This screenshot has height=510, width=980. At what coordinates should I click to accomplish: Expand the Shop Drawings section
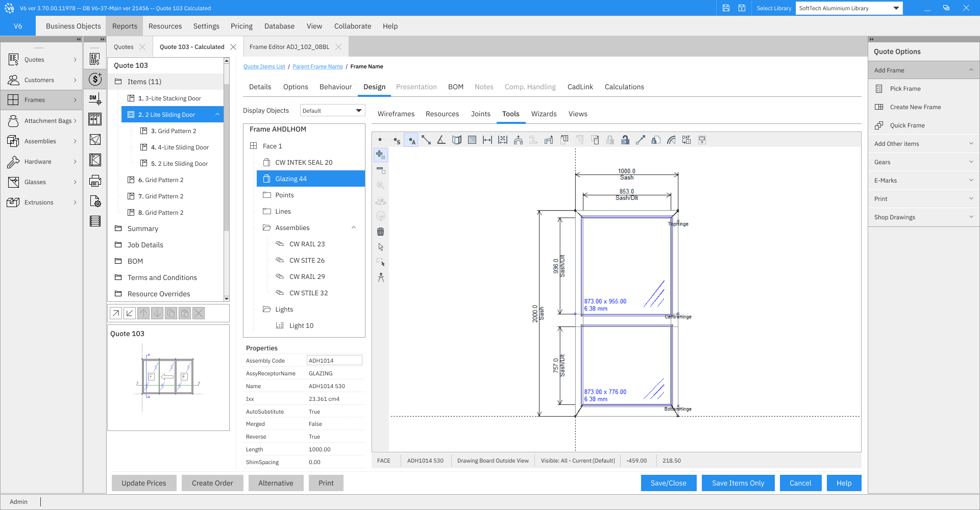pos(923,217)
